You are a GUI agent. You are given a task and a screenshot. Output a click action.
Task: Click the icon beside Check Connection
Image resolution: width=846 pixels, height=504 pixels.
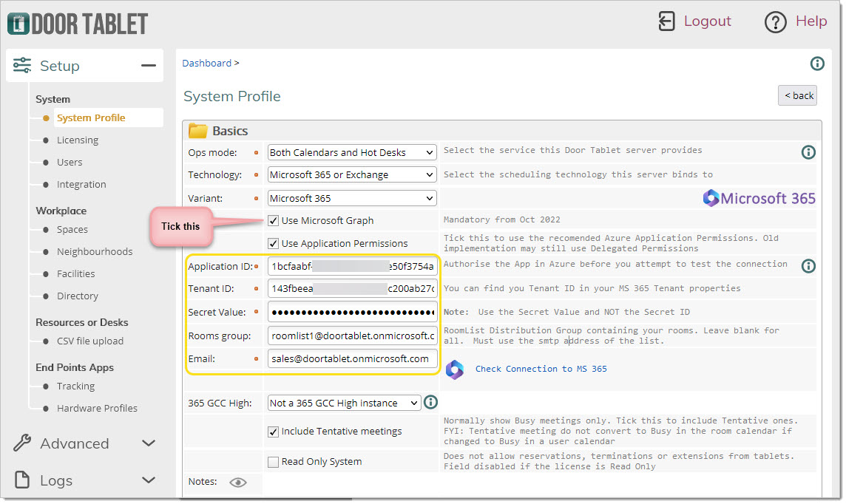pos(454,370)
